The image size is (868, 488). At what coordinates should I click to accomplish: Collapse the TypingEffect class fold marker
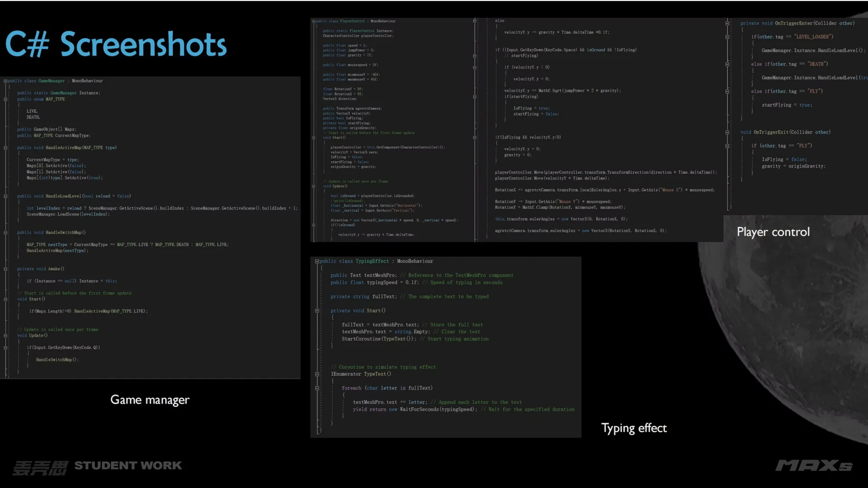[317, 261]
